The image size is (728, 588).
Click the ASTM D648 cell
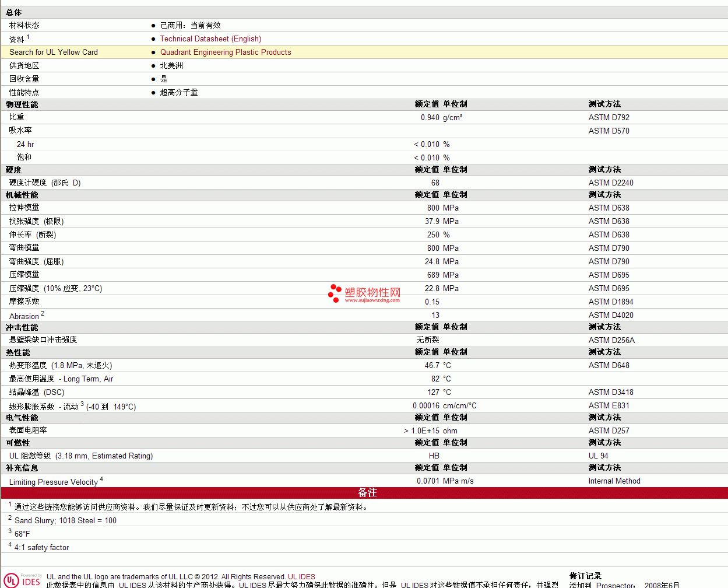(609, 365)
